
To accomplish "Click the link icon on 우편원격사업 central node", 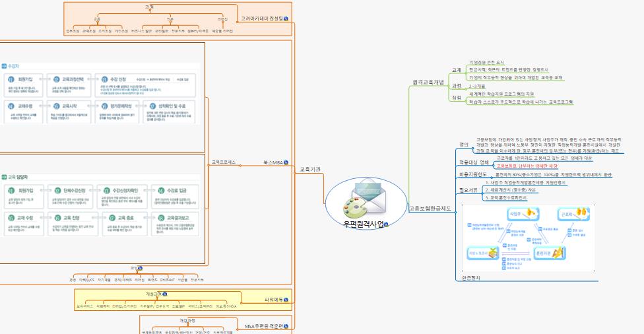I will [386, 225].
